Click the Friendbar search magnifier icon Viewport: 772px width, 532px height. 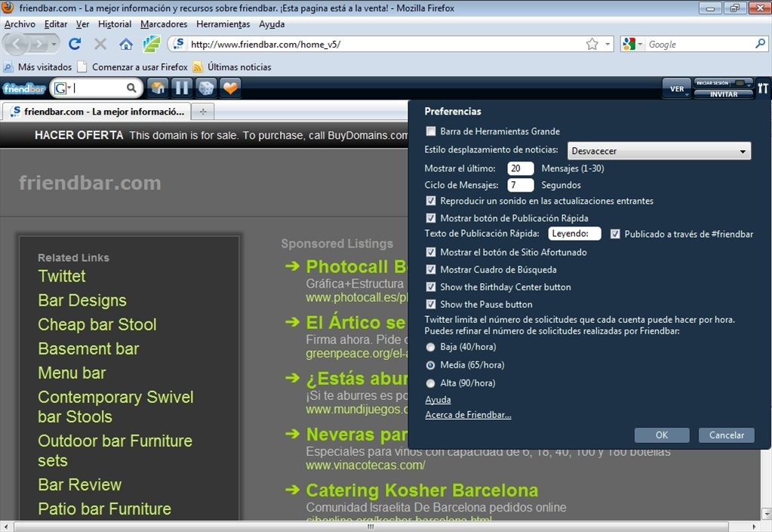(131, 88)
